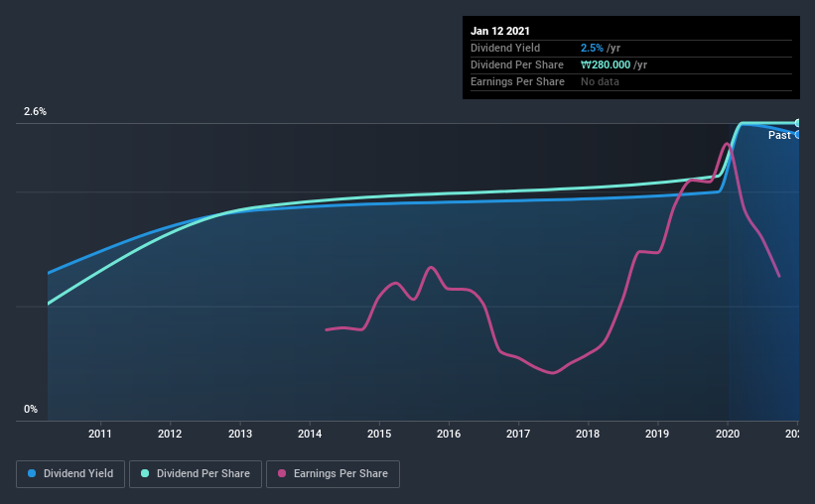Viewport: 815px width, 504px height.
Task: Toggle the Dividend Per Share series
Action: click(x=196, y=474)
